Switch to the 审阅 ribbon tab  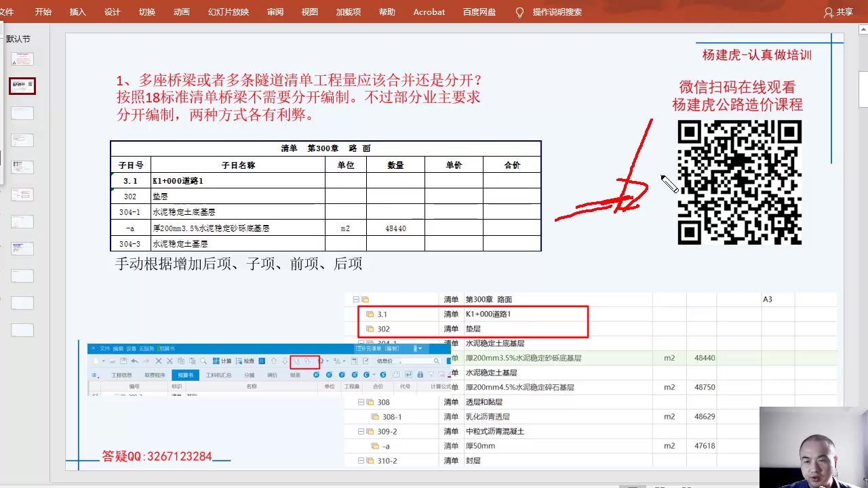tap(275, 12)
